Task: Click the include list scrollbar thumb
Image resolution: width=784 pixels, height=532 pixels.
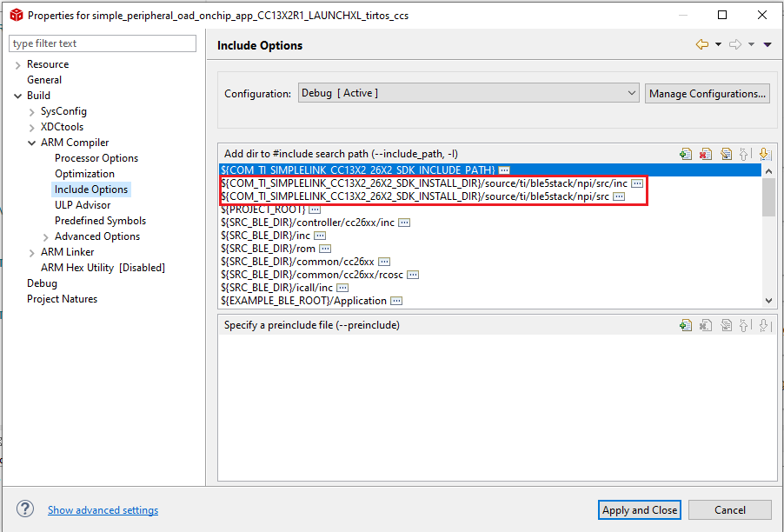Action: (768, 197)
